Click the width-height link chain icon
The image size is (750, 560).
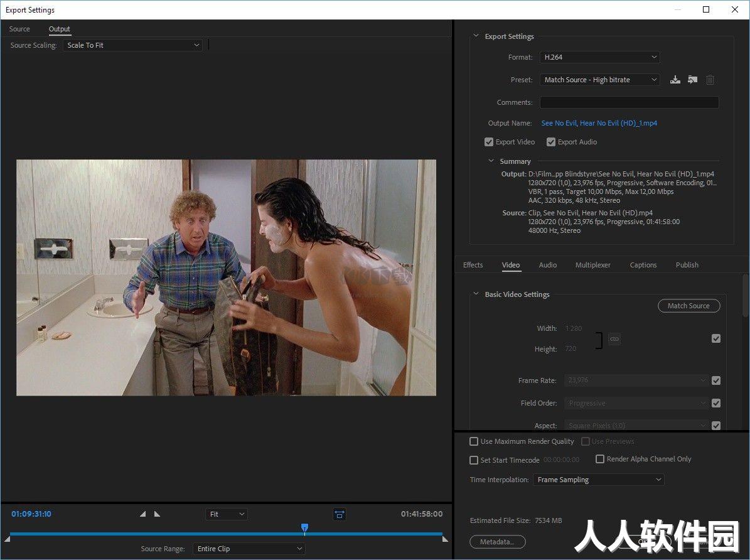(x=614, y=339)
